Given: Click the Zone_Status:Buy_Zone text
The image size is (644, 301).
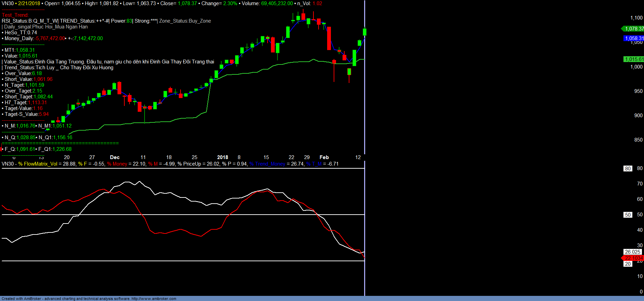Looking at the screenshot, I should point(185,21).
